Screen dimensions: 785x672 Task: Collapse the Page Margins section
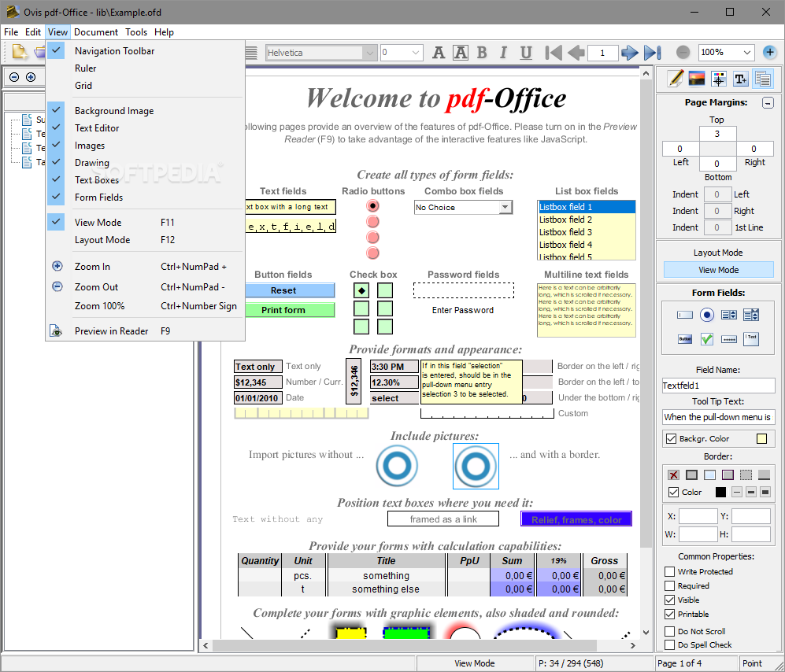[x=768, y=102]
